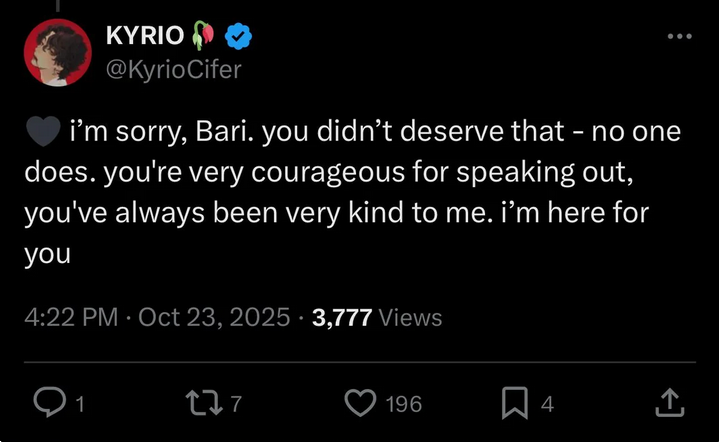
Task: View the 3,777 Views analytics
Action: coord(377,317)
